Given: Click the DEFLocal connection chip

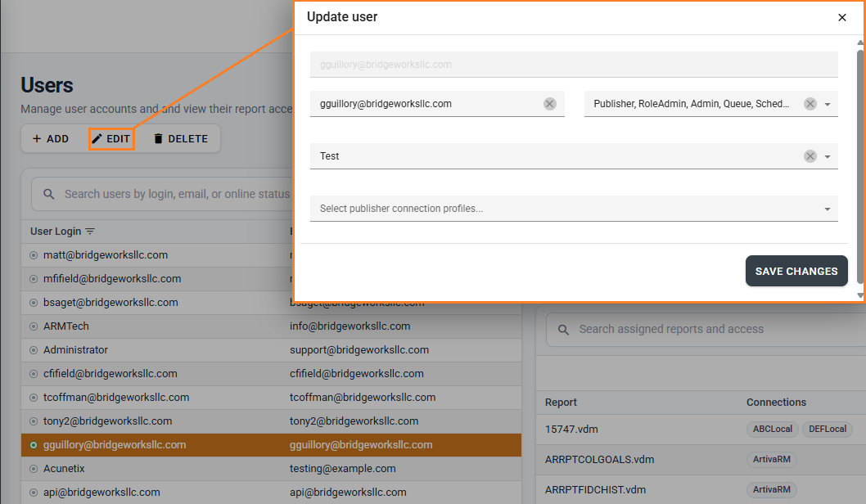Looking at the screenshot, I should (x=828, y=429).
